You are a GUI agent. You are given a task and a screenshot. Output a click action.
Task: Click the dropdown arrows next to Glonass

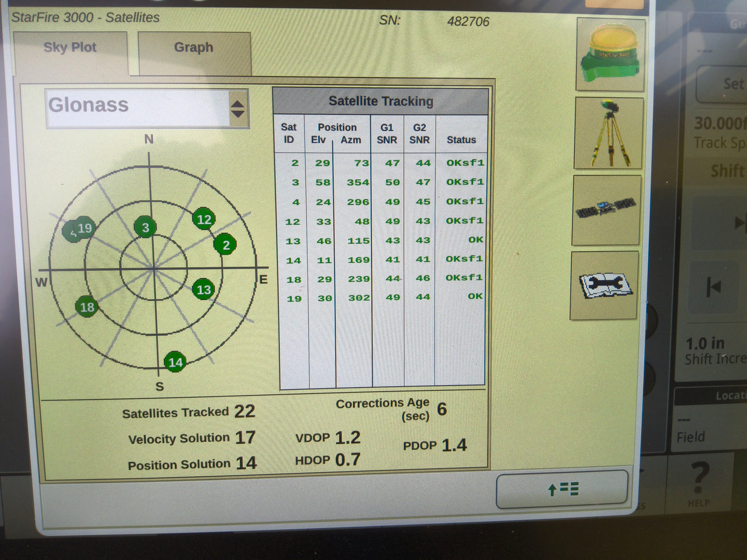click(x=237, y=108)
